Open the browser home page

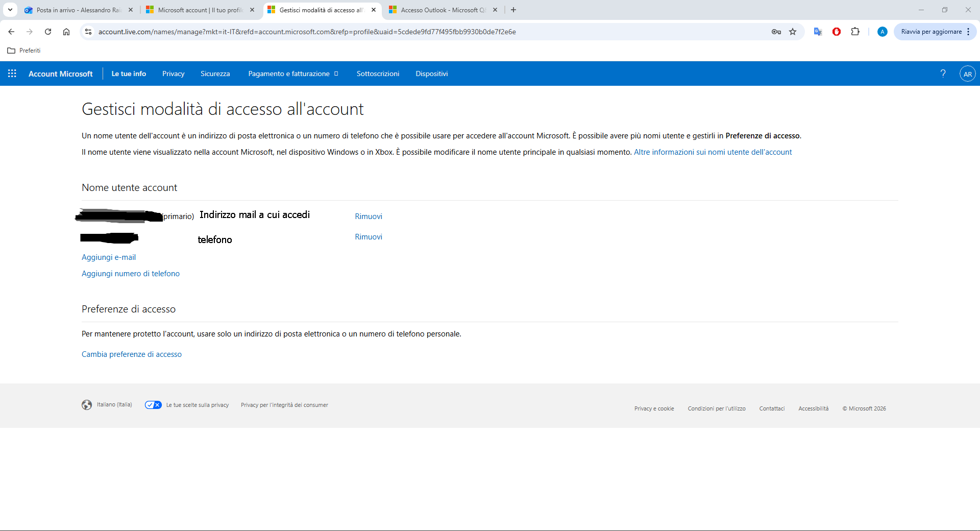point(66,32)
